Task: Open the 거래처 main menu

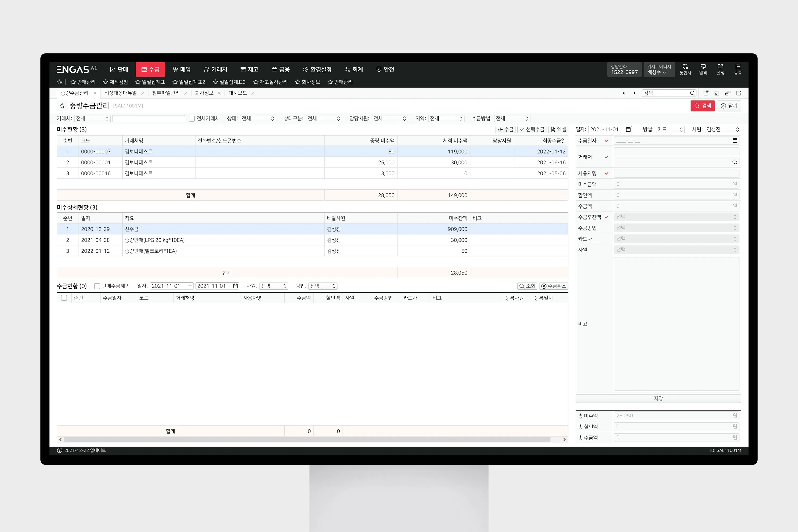Action: [215, 69]
